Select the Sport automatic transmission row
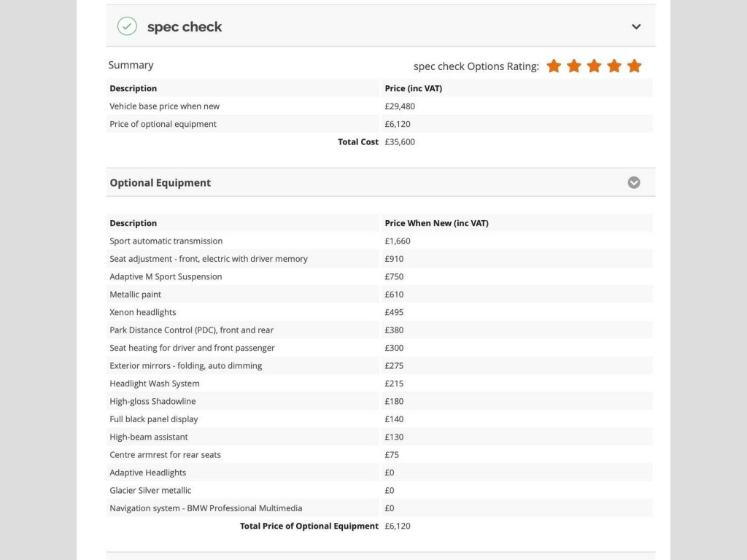Screen dimensions: 747x560 point(166,241)
